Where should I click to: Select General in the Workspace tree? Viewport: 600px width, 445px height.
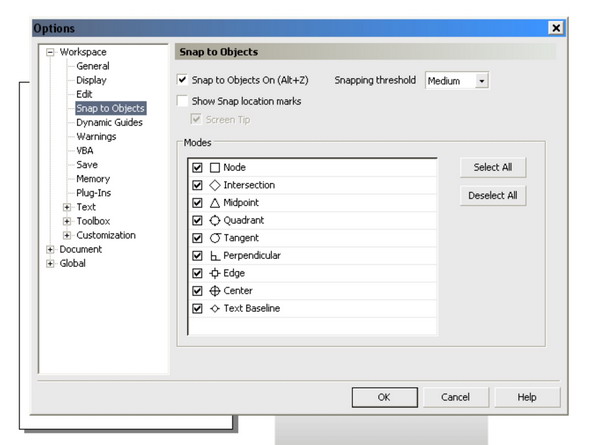click(93, 66)
